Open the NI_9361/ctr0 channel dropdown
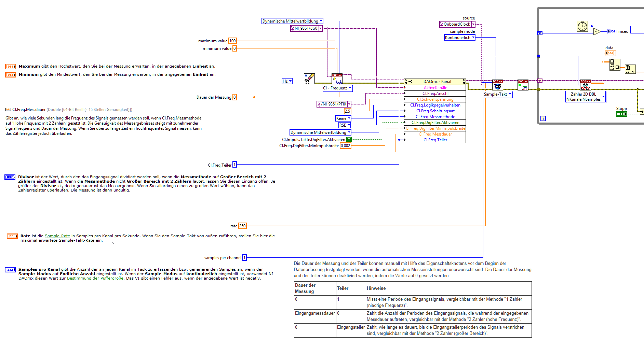 pos(306,28)
